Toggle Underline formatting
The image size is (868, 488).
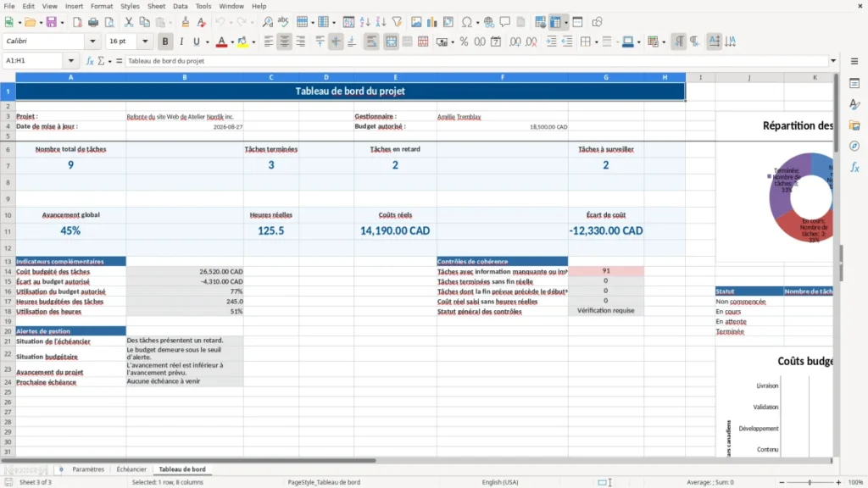[x=197, y=42]
